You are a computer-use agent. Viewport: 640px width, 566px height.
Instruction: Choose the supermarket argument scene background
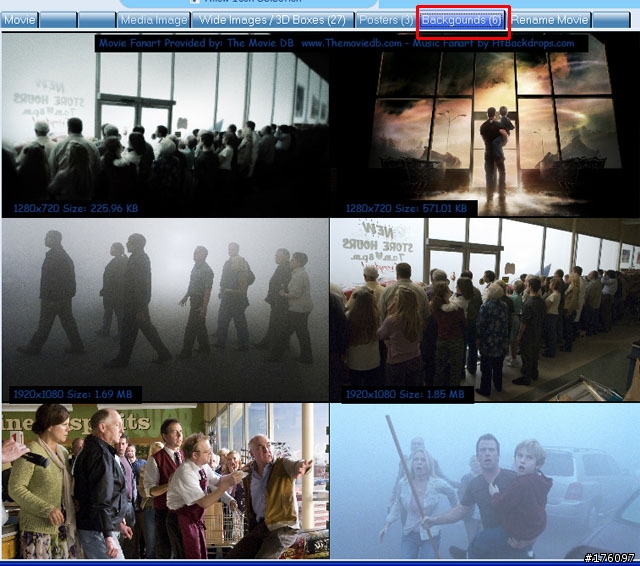[165, 481]
